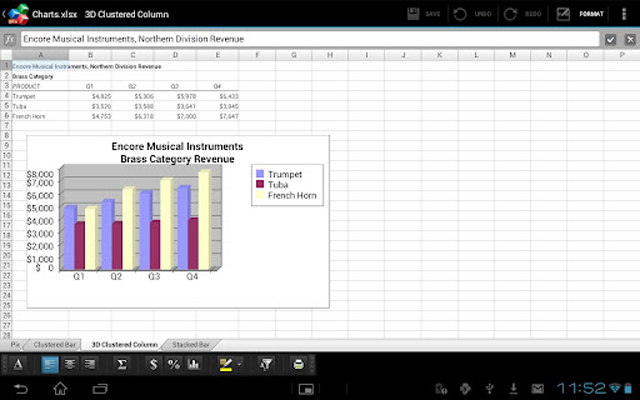Select the PRODUCT header cell
This screenshot has width=640, height=400.
pyautogui.click(x=40, y=86)
